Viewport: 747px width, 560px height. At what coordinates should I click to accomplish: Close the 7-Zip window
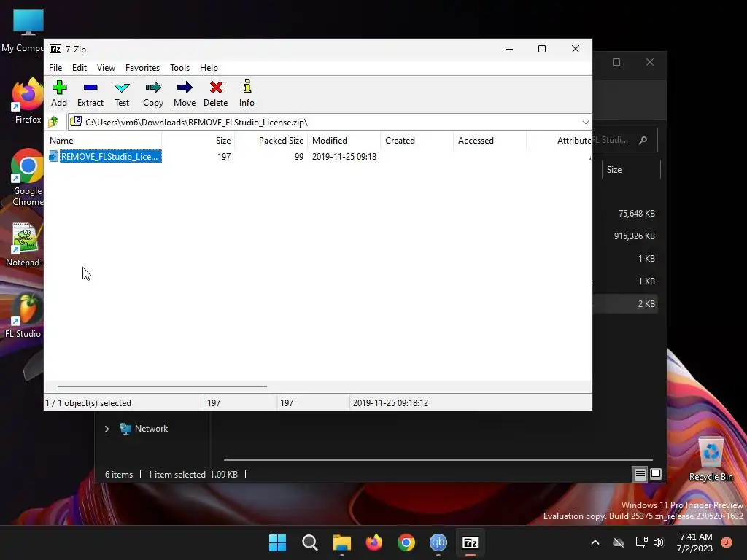[x=575, y=49]
